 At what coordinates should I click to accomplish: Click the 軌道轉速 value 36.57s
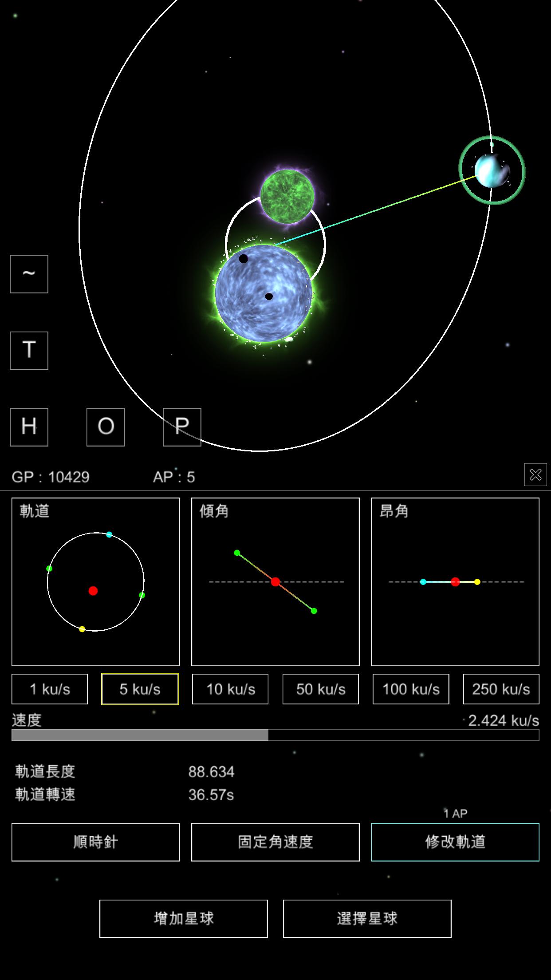[211, 794]
